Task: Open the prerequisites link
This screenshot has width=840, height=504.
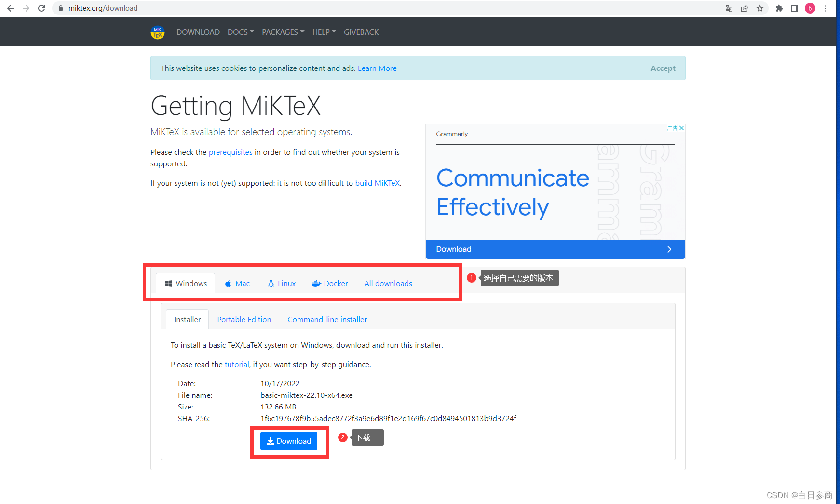Action: [x=230, y=152]
